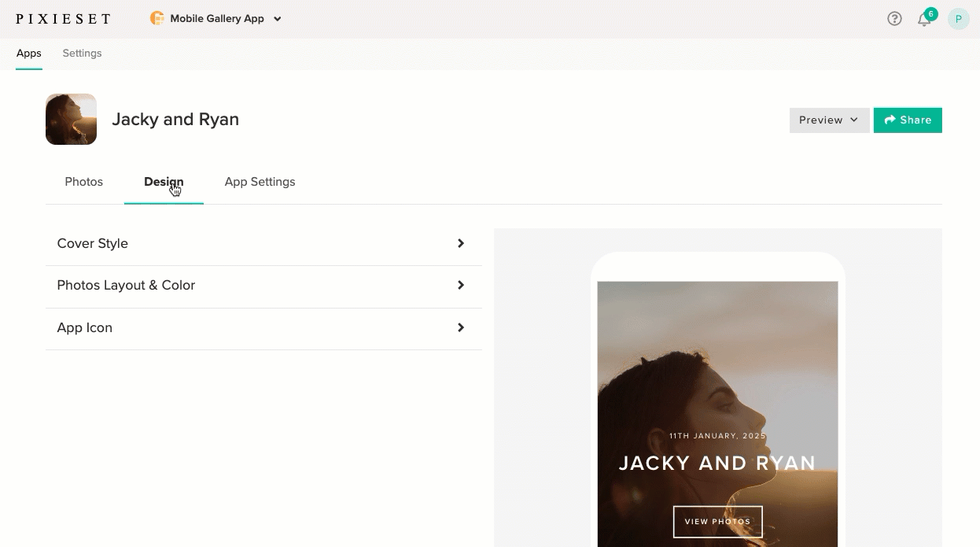The width and height of the screenshot is (980, 547).
Task: Click the Jacky and Ryan app thumbnail
Action: [71, 120]
